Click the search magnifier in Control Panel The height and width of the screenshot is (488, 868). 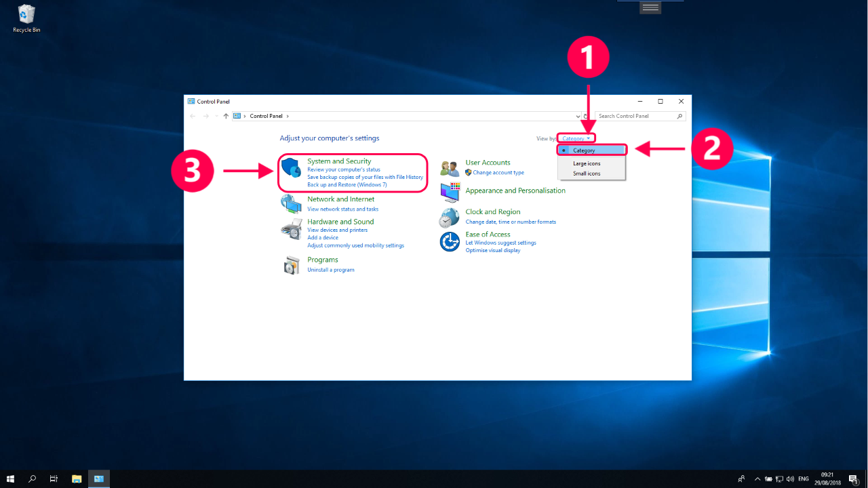[x=680, y=116]
